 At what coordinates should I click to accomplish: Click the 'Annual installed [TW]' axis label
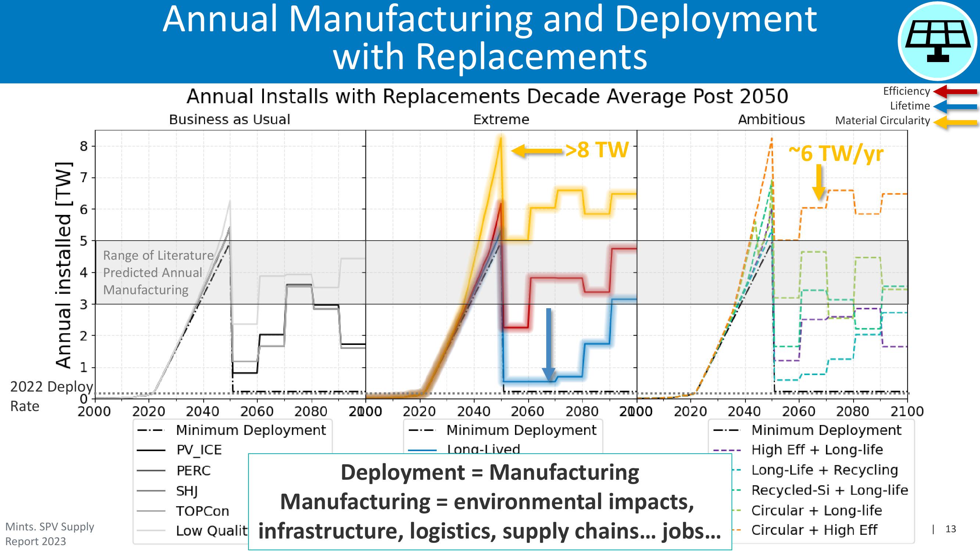coord(64,265)
